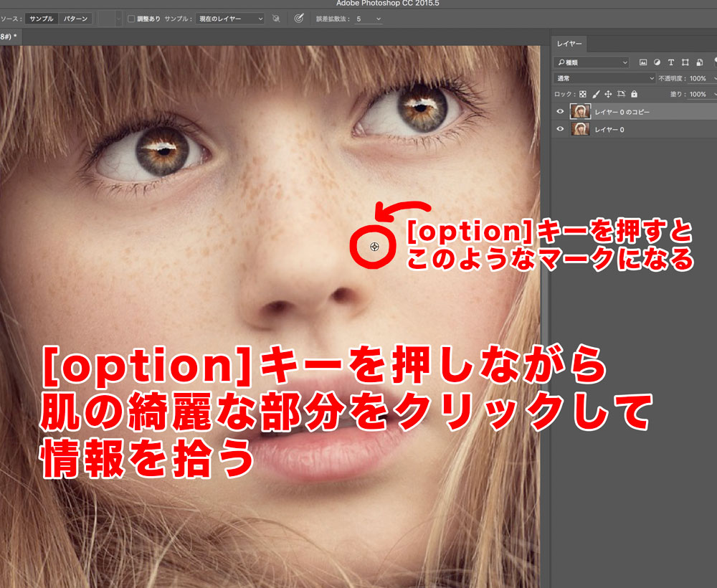Filter layers by smart objects icon
The image size is (717, 588).
[699, 62]
